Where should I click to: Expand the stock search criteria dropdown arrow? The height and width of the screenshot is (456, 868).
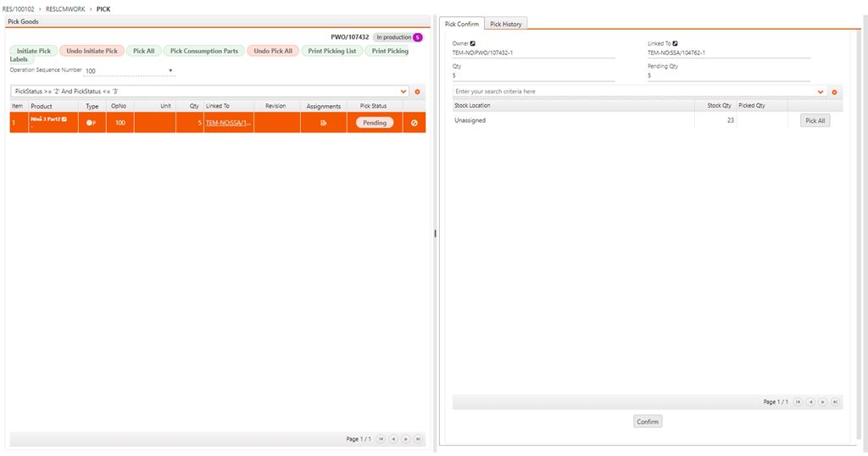(x=821, y=92)
